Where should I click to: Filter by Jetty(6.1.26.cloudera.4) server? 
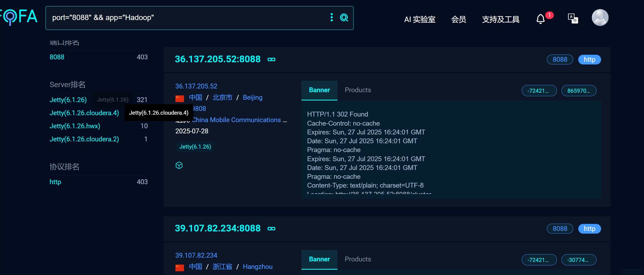pyautogui.click(x=84, y=113)
